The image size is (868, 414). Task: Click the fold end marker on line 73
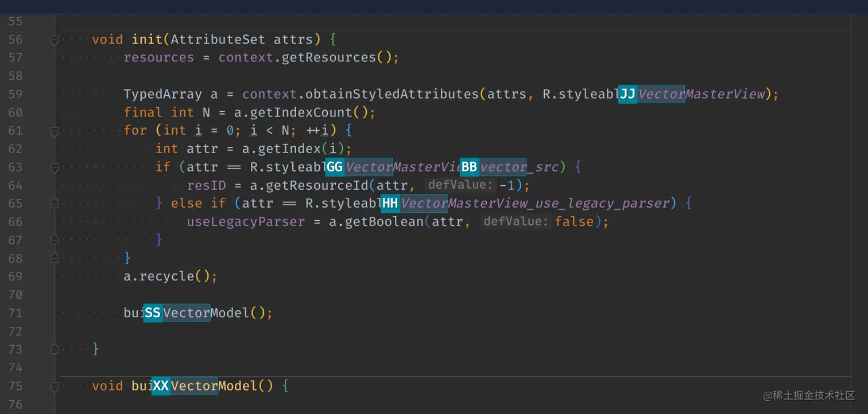coord(55,349)
